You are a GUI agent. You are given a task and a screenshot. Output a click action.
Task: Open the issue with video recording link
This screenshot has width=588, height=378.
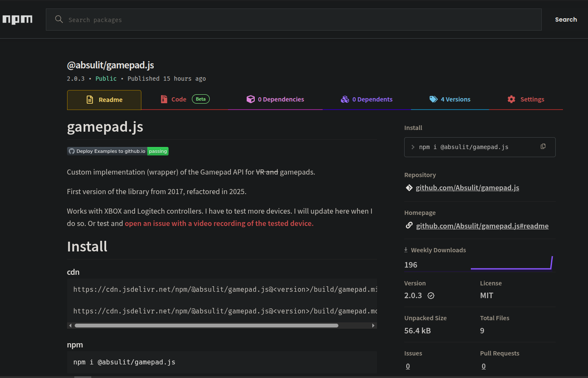click(x=219, y=223)
